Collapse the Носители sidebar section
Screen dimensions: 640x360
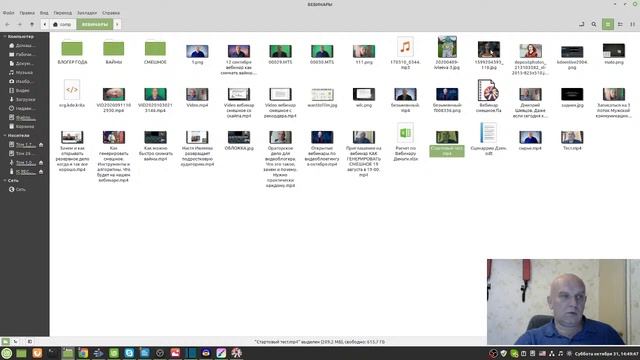(5, 135)
